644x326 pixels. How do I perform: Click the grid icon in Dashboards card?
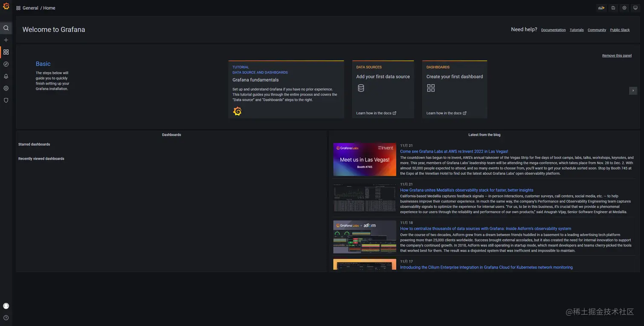[x=431, y=88]
